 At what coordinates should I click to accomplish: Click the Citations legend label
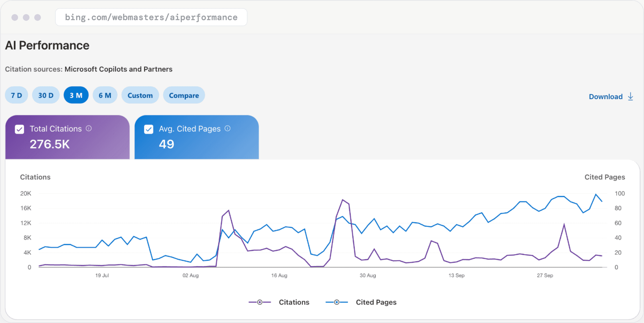(x=294, y=302)
